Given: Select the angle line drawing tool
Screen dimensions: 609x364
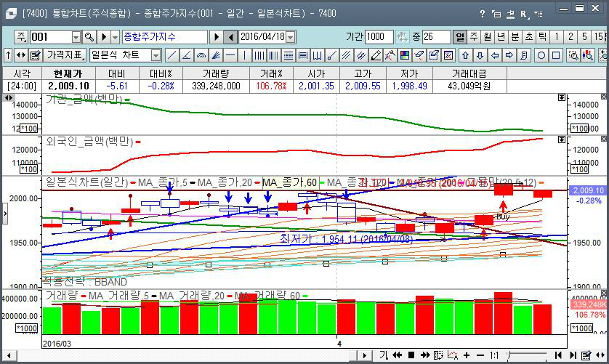Looking at the screenshot, I should (186, 55).
